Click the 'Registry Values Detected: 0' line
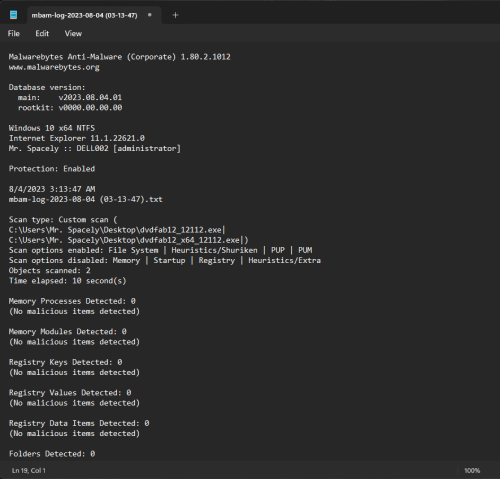The height and width of the screenshot is (479, 500). tap(70, 393)
